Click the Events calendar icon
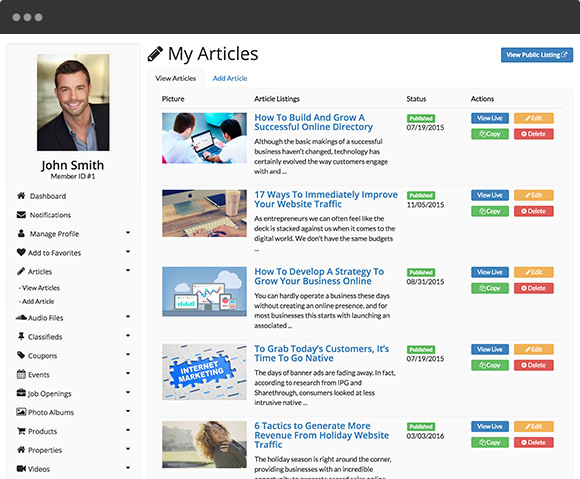 click(x=21, y=374)
